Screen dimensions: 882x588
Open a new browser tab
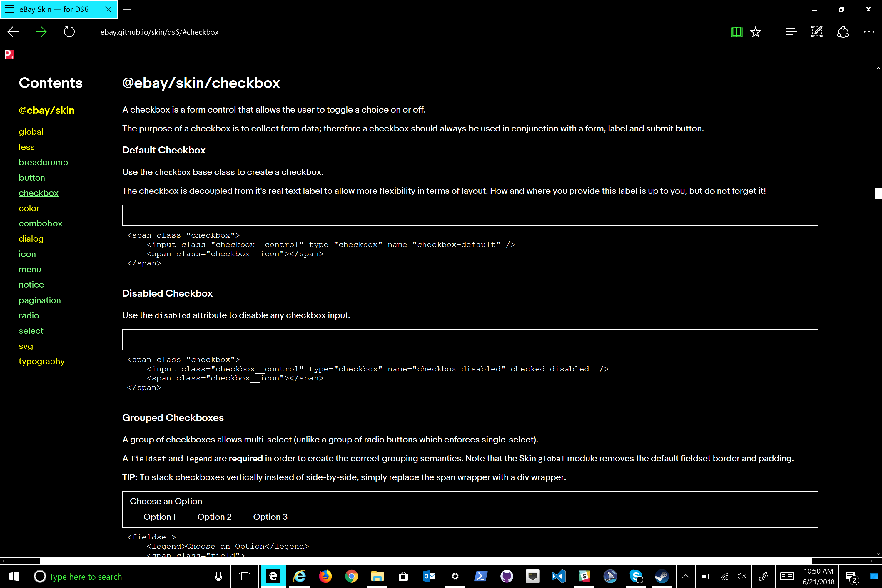(127, 9)
